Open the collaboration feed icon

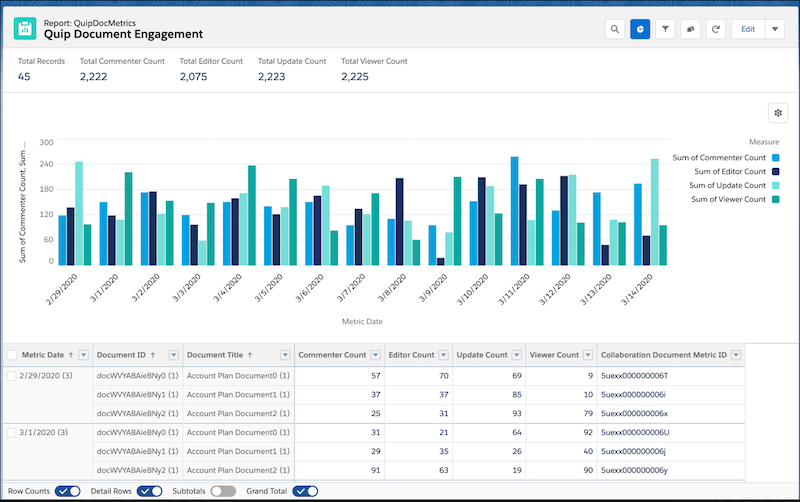[x=690, y=29]
